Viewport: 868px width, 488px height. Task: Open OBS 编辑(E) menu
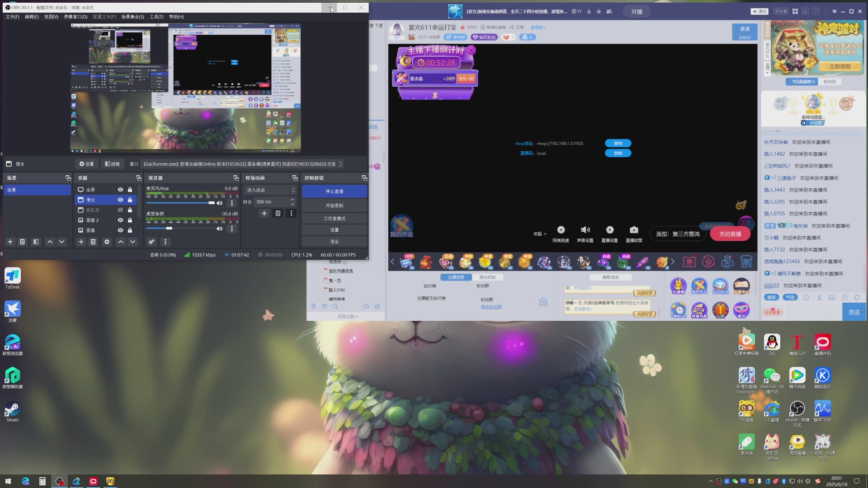click(x=32, y=17)
